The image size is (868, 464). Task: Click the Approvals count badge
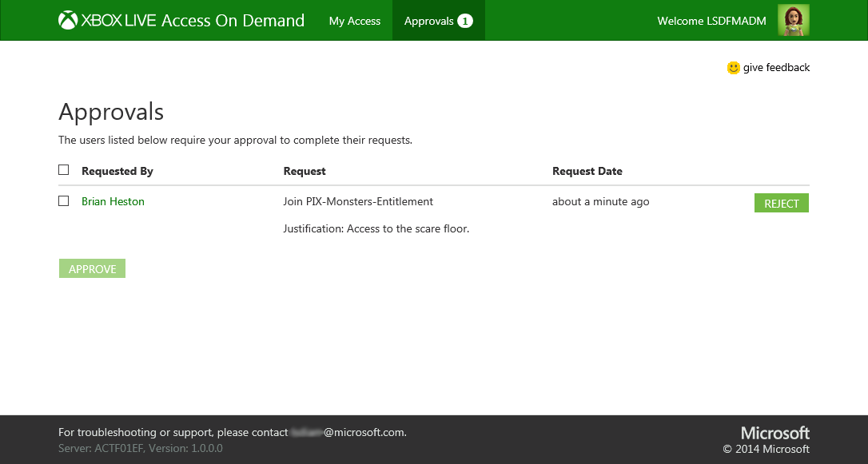(x=465, y=21)
